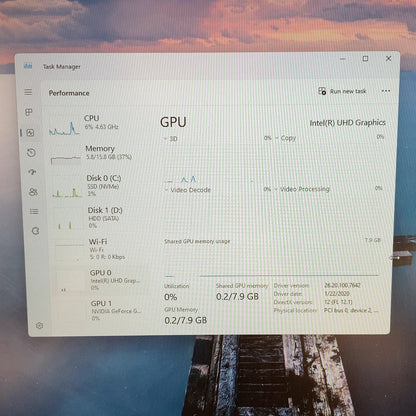The width and height of the screenshot is (416, 416).
Task: Click the GPU heading text
Action: (173, 122)
